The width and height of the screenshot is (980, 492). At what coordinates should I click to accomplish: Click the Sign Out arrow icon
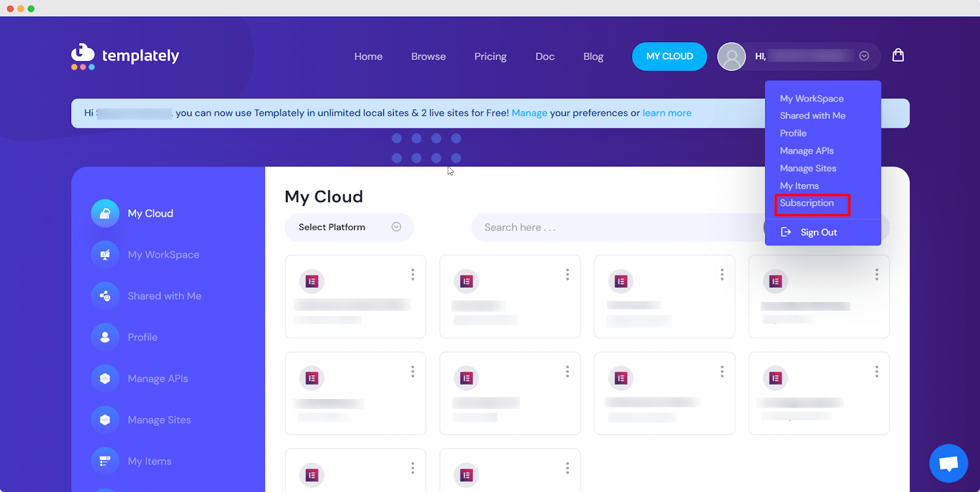pyautogui.click(x=786, y=232)
